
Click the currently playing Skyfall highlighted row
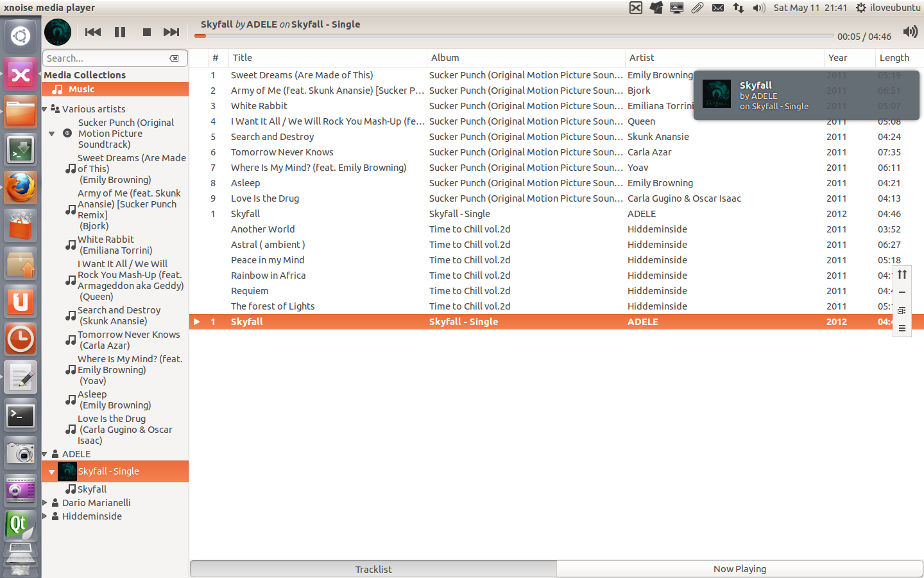(556, 322)
